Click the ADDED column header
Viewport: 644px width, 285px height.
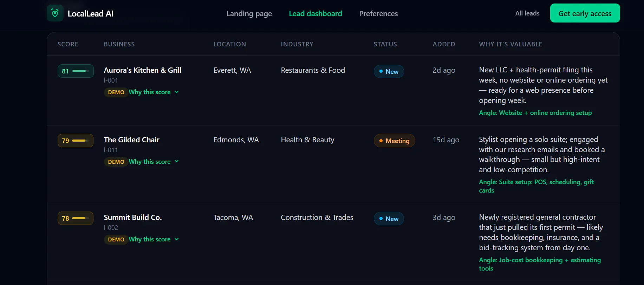[x=444, y=44]
